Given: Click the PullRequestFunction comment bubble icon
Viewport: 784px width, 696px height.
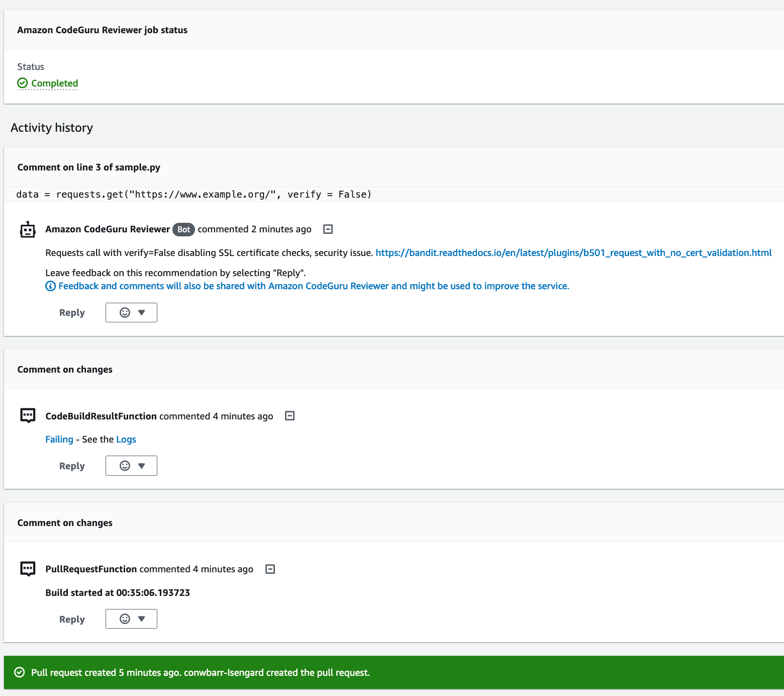Looking at the screenshot, I should pos(28,569).
